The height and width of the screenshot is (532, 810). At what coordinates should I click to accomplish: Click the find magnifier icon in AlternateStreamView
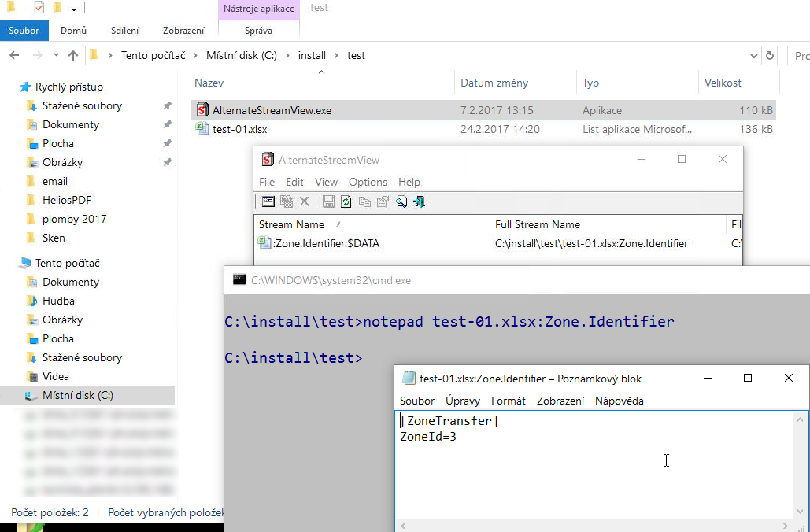point(401,201)
